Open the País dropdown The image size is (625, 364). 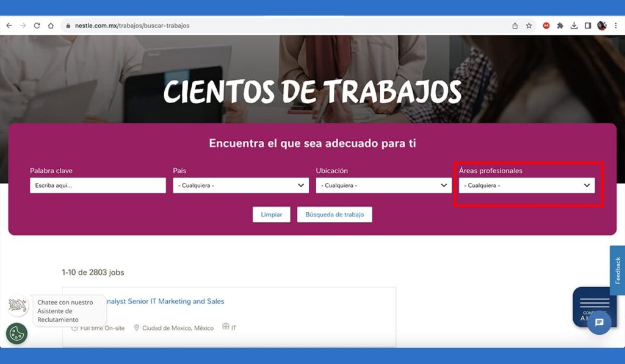pos(240,185)
